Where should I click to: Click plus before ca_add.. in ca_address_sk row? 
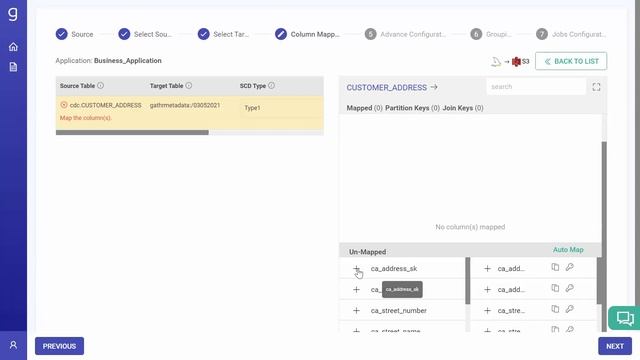(x=487, y=269)
